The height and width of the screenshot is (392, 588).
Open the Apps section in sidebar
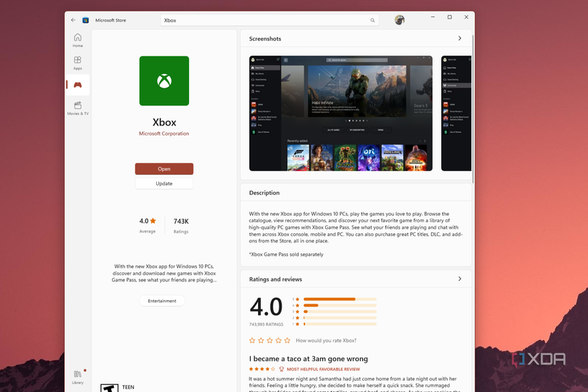click(x=78, y=63)
